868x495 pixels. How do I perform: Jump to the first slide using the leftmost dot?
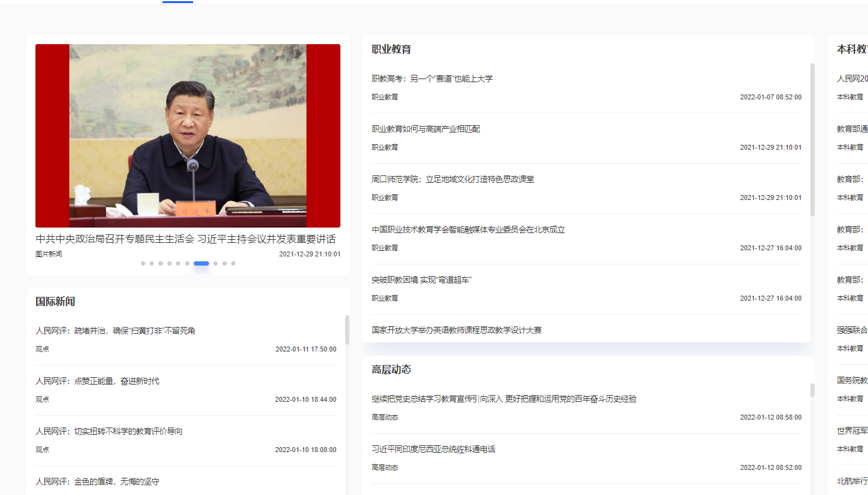143,263
